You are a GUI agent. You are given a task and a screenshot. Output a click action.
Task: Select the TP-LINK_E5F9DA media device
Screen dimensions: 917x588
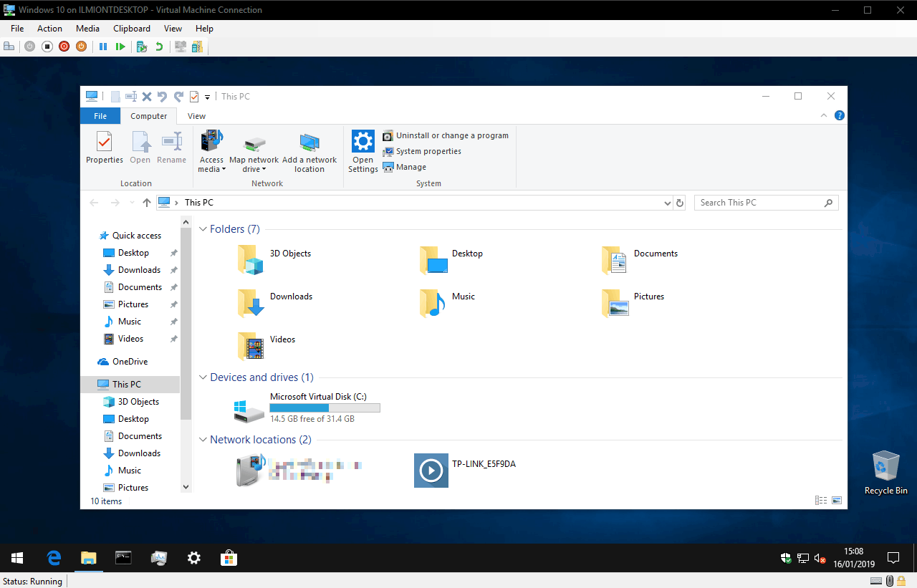tap(465, 471)
